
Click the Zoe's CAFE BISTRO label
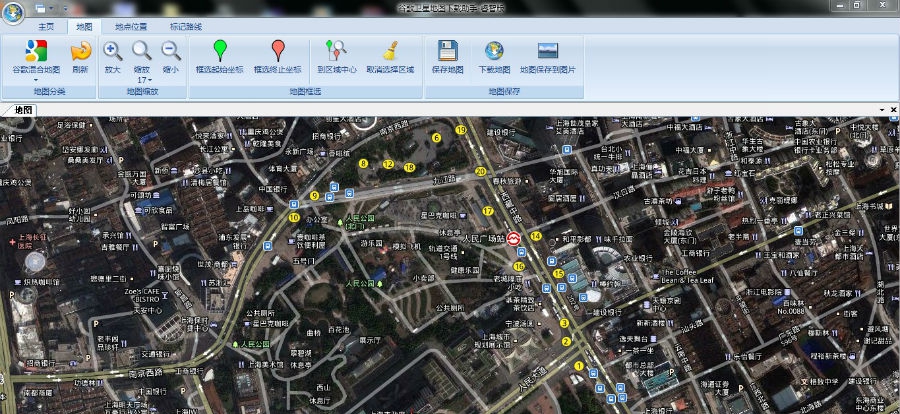(141, 296)
